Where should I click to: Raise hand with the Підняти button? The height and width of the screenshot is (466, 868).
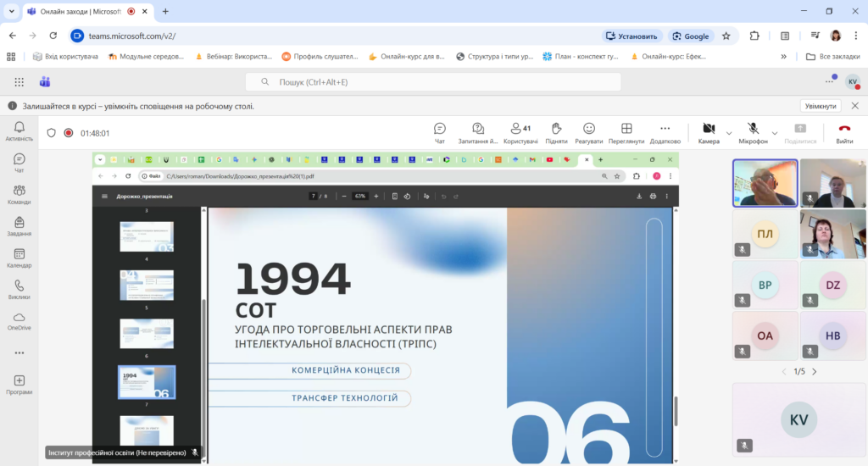click(556, 132)
